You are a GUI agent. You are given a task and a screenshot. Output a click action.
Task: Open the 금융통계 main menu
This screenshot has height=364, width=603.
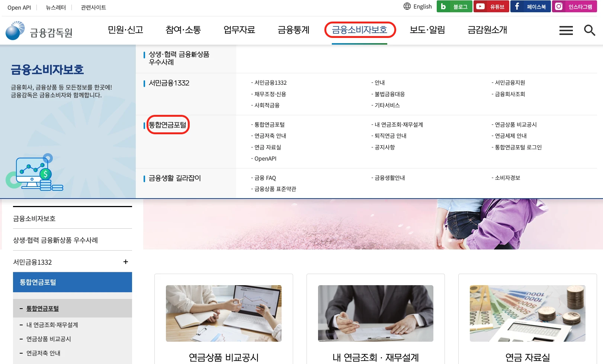coord(294,30)
